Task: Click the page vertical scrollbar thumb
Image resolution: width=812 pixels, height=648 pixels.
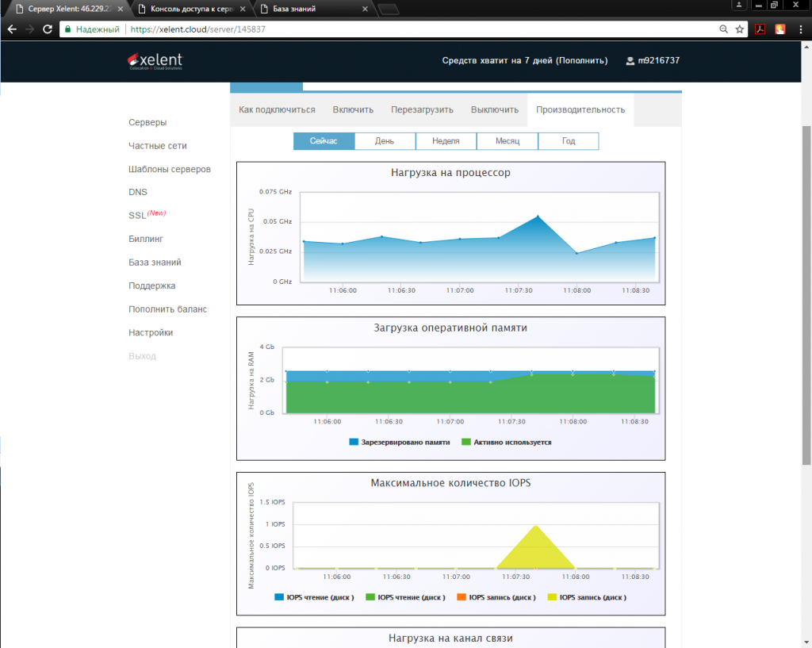Action: tap(806, 295)
